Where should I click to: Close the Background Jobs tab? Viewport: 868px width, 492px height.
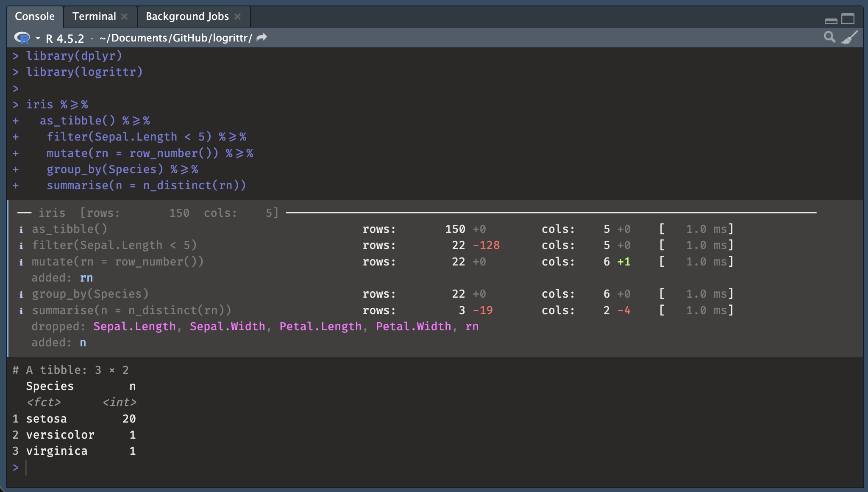237,17
